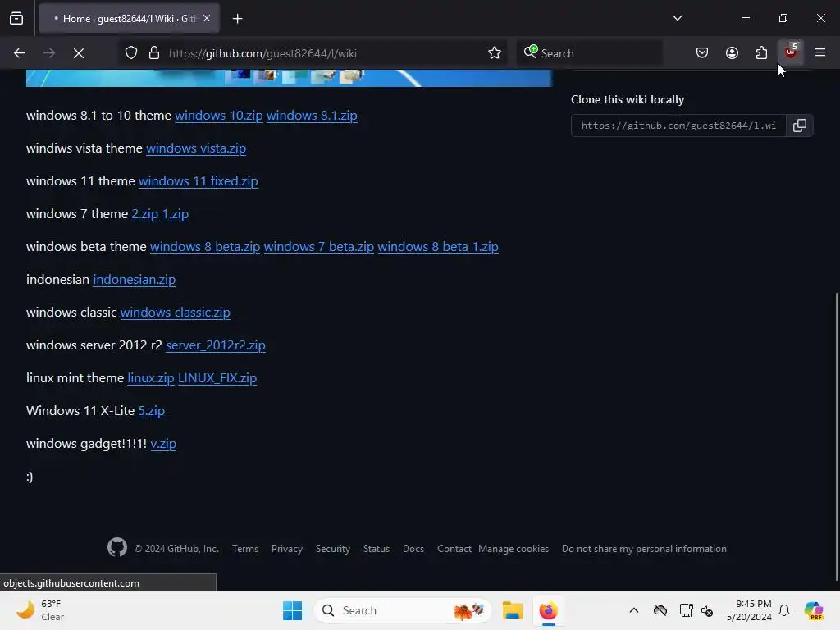Image resolution: width=840 pixels, height=630 pixels.
Task: Download linux.zip mint theme
Action: pos(151,377)
